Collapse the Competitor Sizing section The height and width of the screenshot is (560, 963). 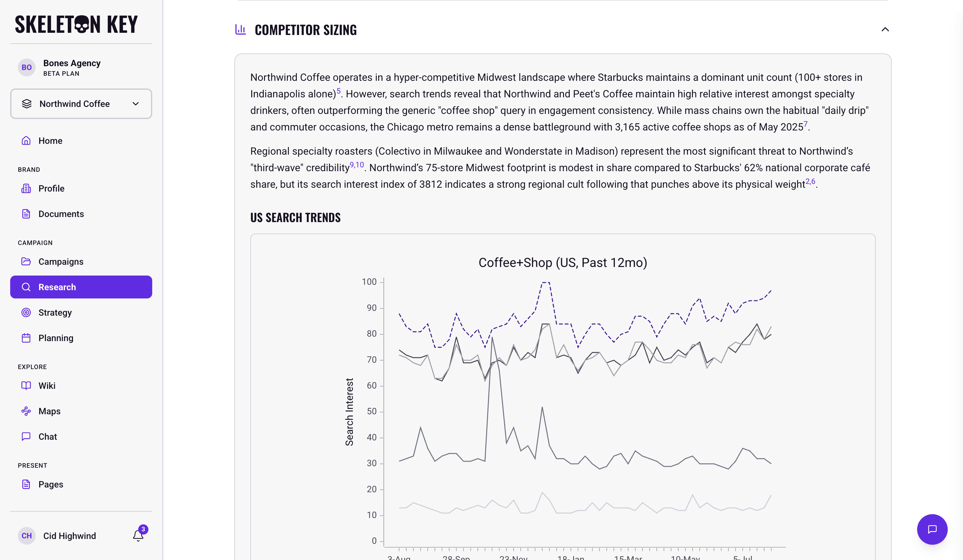click(885, 29)
